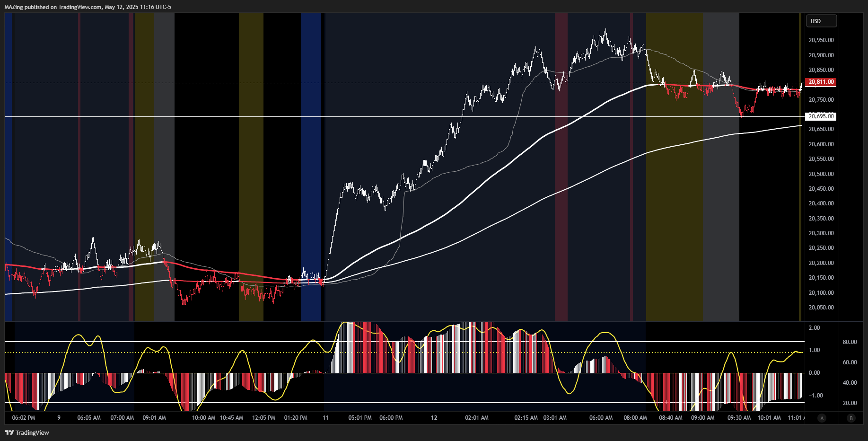This screenshot has height=441, width=868.
Task: Click the 20,200.00 price scale label
Action: pos(821,263)
